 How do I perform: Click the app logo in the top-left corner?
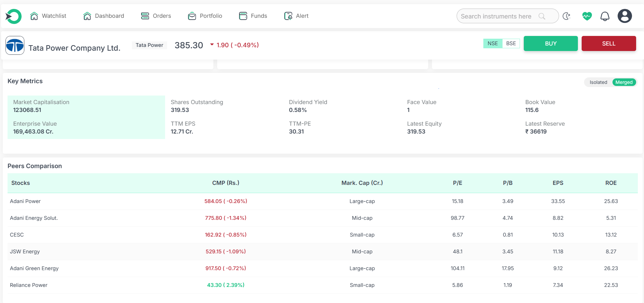coord(14,16)
